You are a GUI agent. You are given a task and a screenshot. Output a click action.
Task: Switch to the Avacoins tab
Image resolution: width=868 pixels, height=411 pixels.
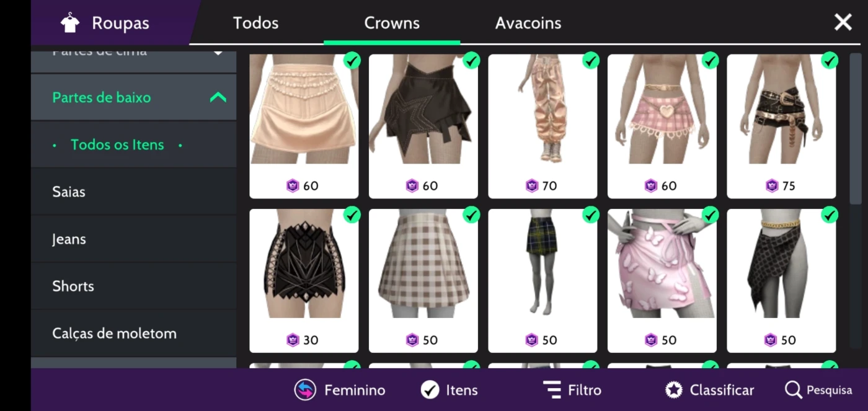[x=528, y=23]
